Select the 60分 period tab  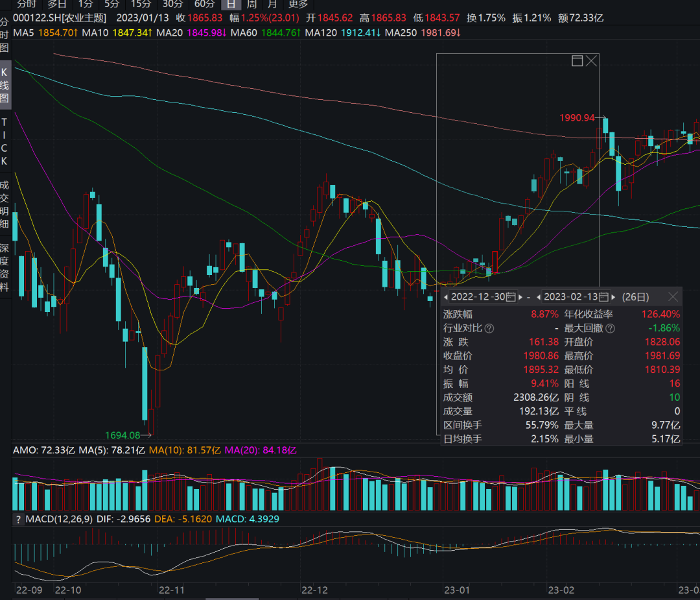pos(205,5)
